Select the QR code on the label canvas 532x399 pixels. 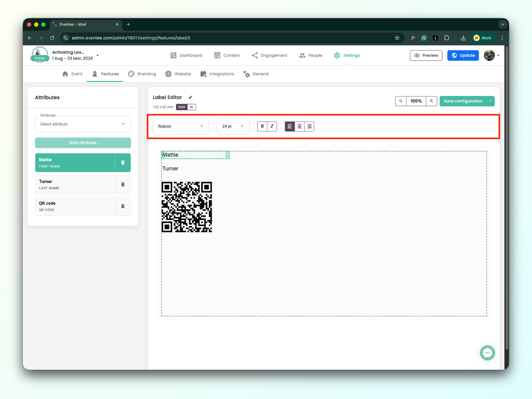[187, 207]
